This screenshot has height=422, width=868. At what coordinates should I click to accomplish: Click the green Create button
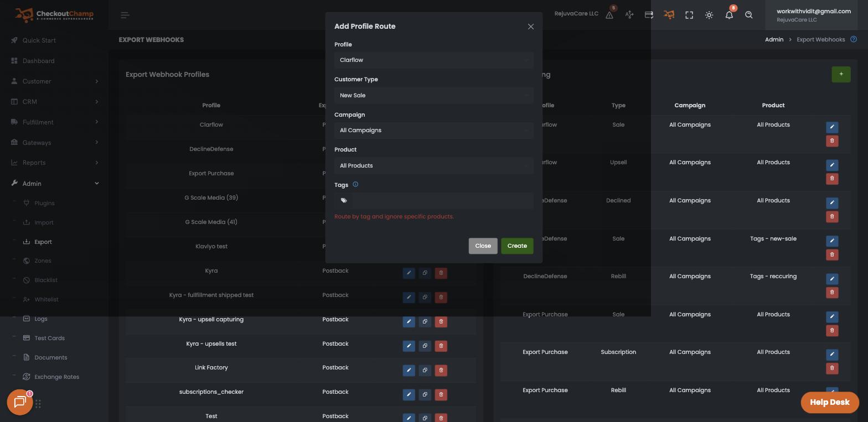tap(517, 246)
